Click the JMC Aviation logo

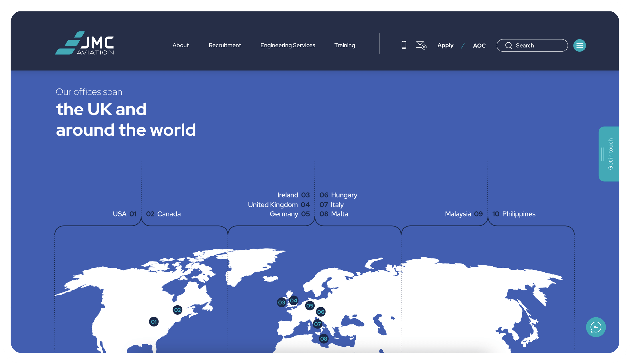[85, 44]
